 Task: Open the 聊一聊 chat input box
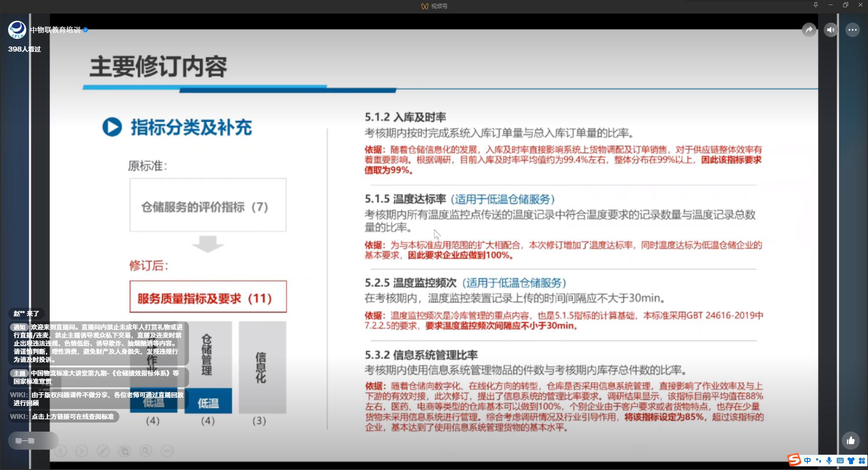(x=33, y=441)
